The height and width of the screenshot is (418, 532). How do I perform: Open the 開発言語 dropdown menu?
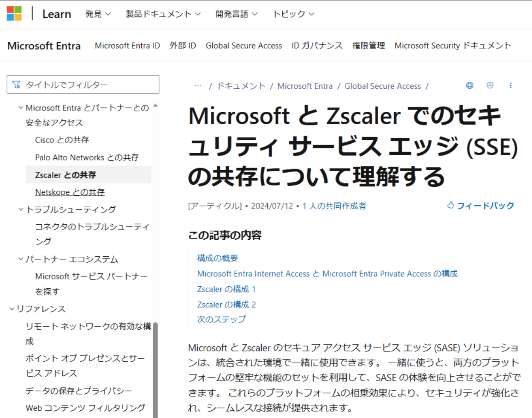[236, 14]
